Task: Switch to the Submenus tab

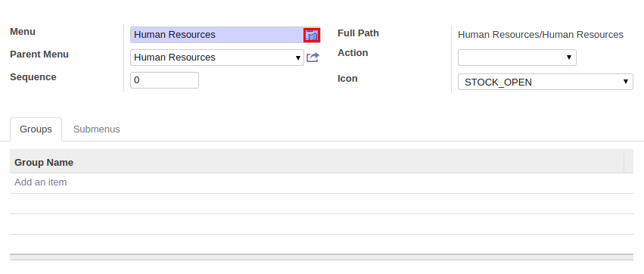Action: pos(97,129)
